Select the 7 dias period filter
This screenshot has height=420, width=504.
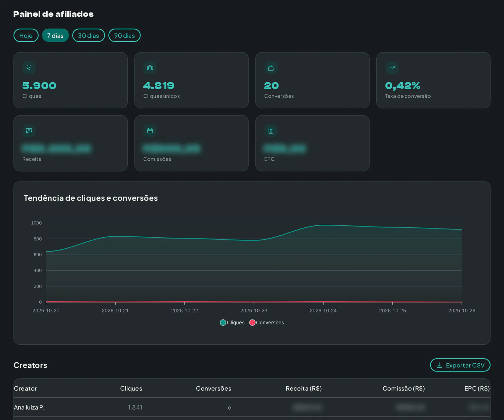(55, 35)
